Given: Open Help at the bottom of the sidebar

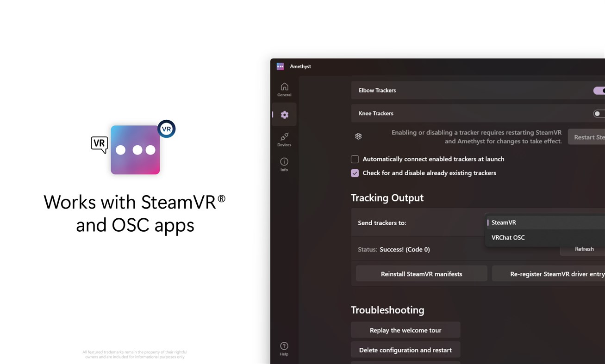Looking at the screenshot, I should tap(284, 349).
